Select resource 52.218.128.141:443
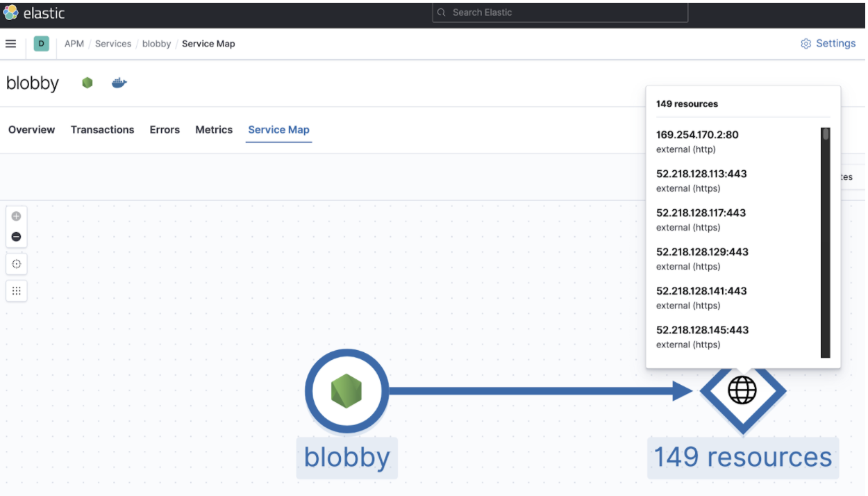868x496 pixels. [701, 290]
